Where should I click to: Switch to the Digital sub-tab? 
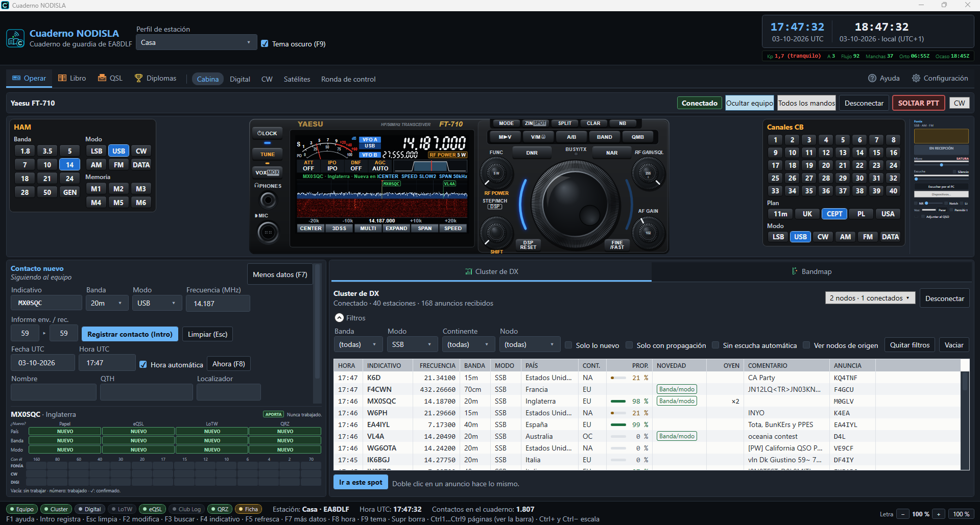[240, 79]
